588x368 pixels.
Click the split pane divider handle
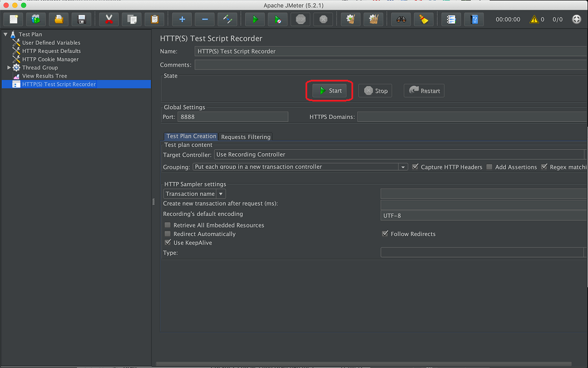[153, 202]
